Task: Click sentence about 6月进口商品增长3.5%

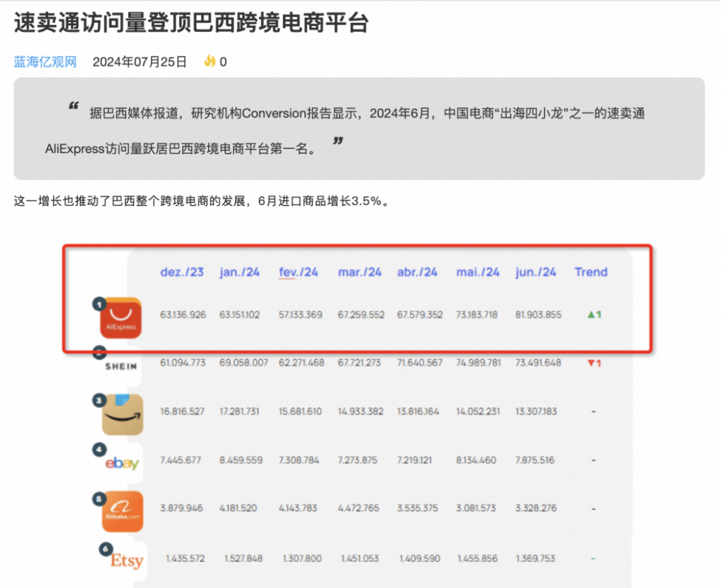Action: (x=202, y=202)
